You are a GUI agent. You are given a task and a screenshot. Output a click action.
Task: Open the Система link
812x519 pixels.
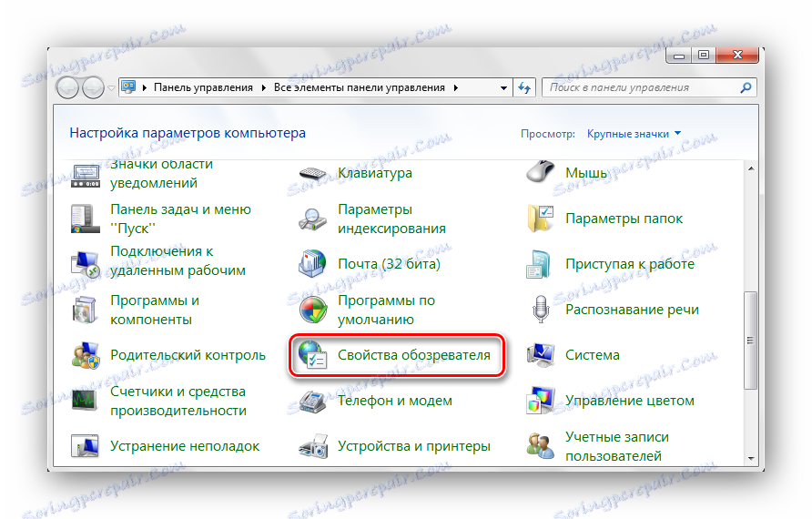[x=593, y=355]
